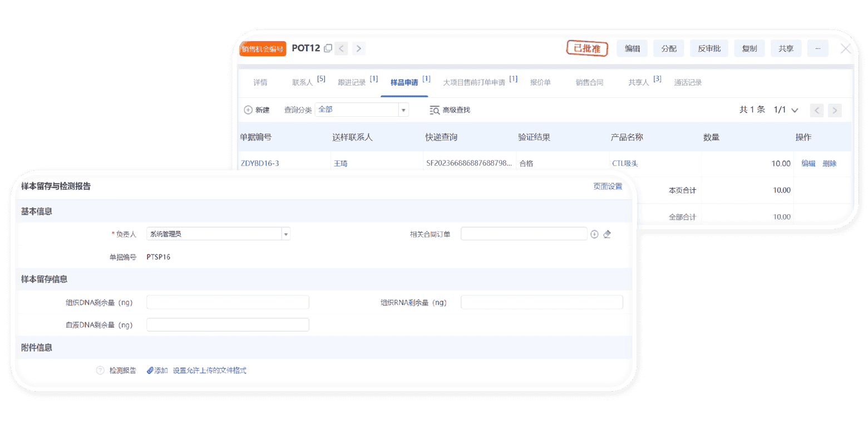Click the 分配 button

click(x=668, y=48)
